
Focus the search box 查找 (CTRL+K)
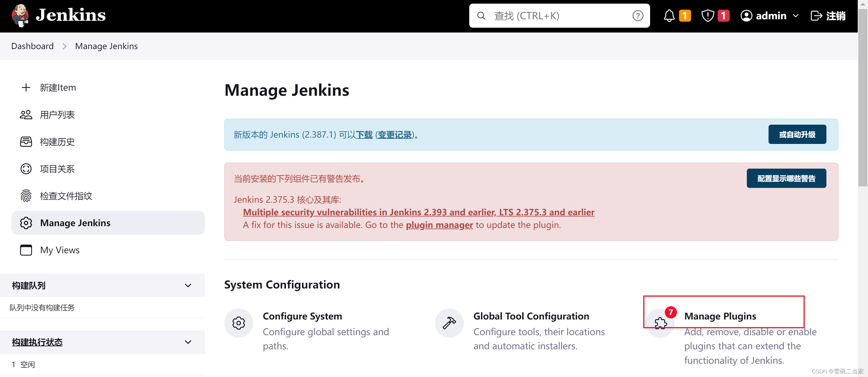559,16
